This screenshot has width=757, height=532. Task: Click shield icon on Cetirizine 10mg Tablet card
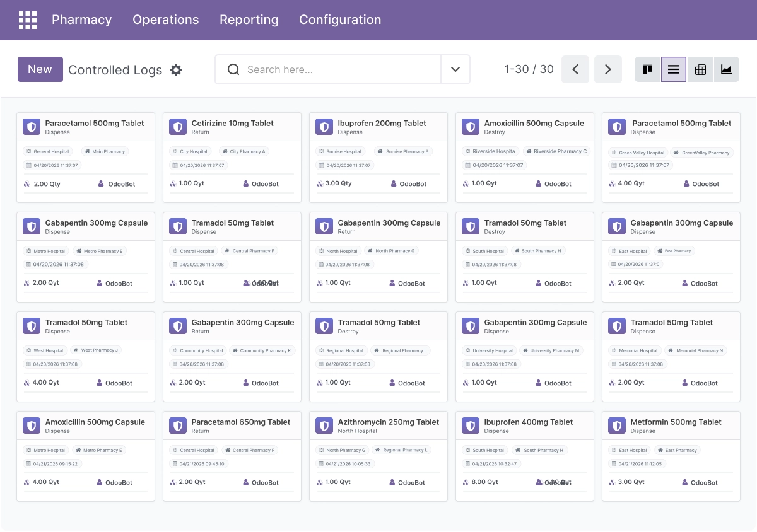(178, 127)
